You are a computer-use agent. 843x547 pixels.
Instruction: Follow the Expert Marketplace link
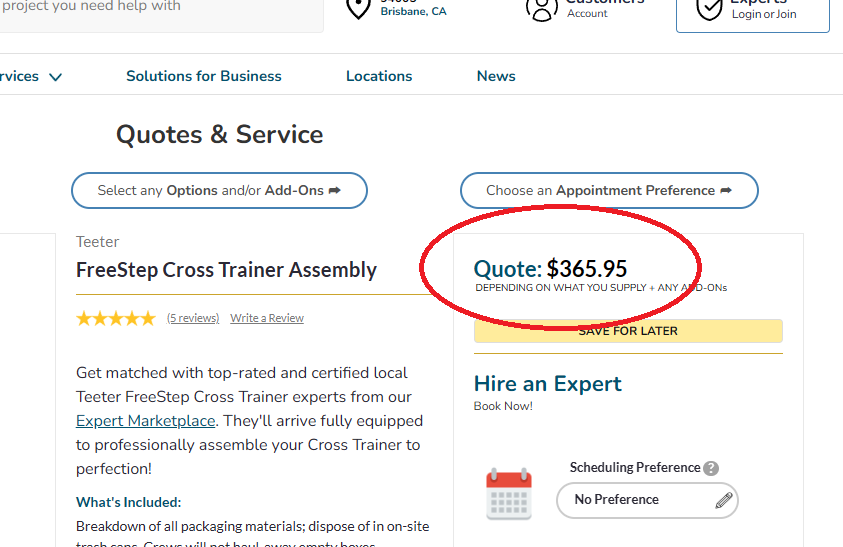(x=146, y=421)
